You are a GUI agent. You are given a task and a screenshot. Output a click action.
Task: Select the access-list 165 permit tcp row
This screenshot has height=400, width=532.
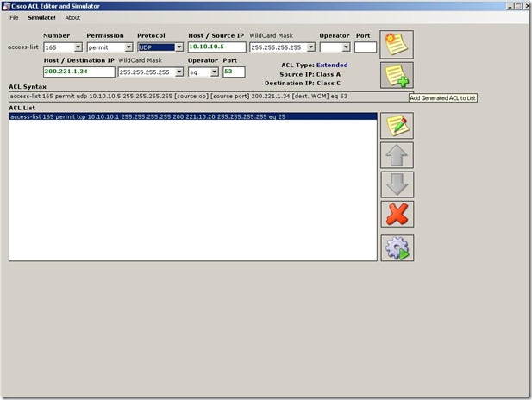point(193,116)
